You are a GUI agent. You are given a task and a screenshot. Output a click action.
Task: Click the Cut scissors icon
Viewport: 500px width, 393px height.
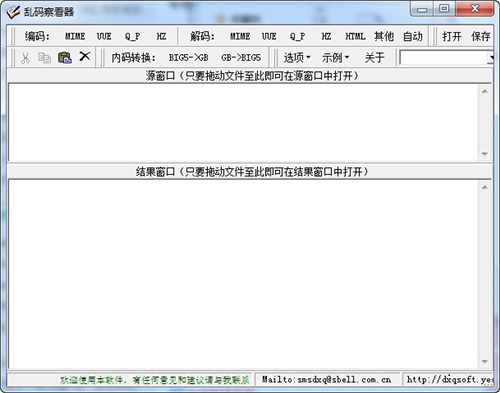(x=25, y=58)
